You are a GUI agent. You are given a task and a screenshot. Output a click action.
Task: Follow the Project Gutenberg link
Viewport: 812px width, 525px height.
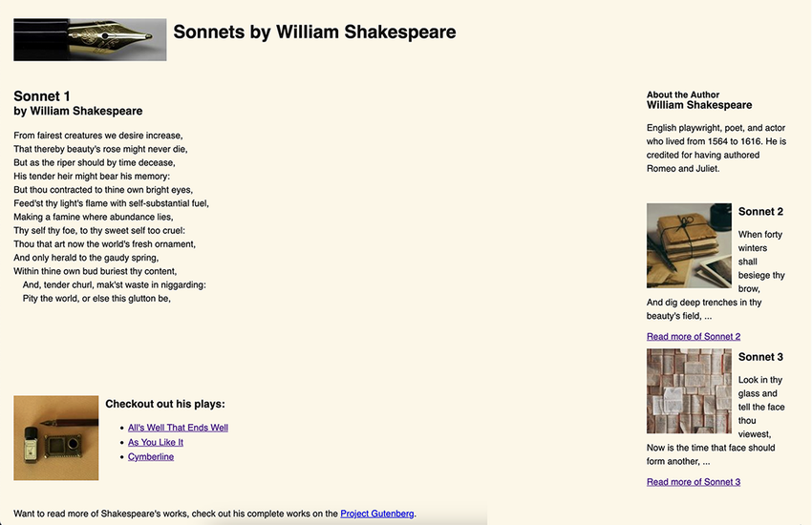point(376,514)
